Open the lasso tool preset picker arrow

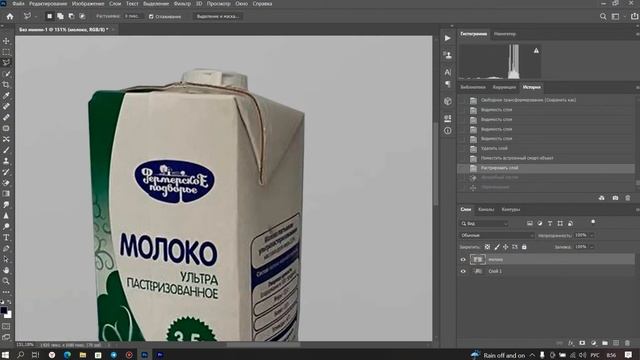coord(36,17)
